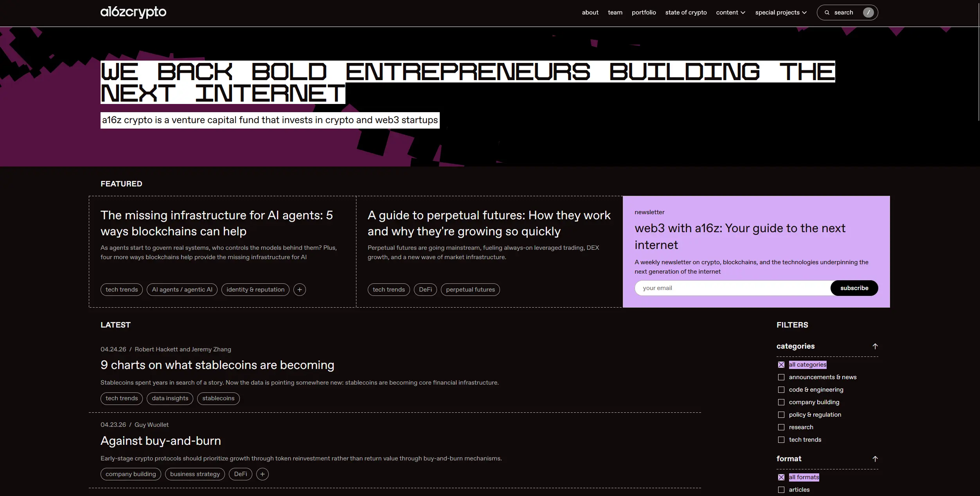Read the Against buy-and-burn article

(x=161, y=441)
